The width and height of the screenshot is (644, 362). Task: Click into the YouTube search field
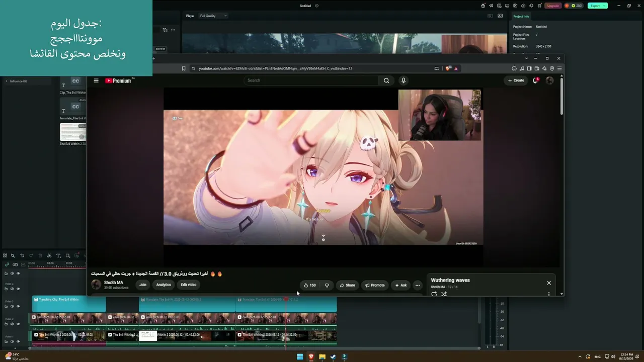click(x=311, y=80)
